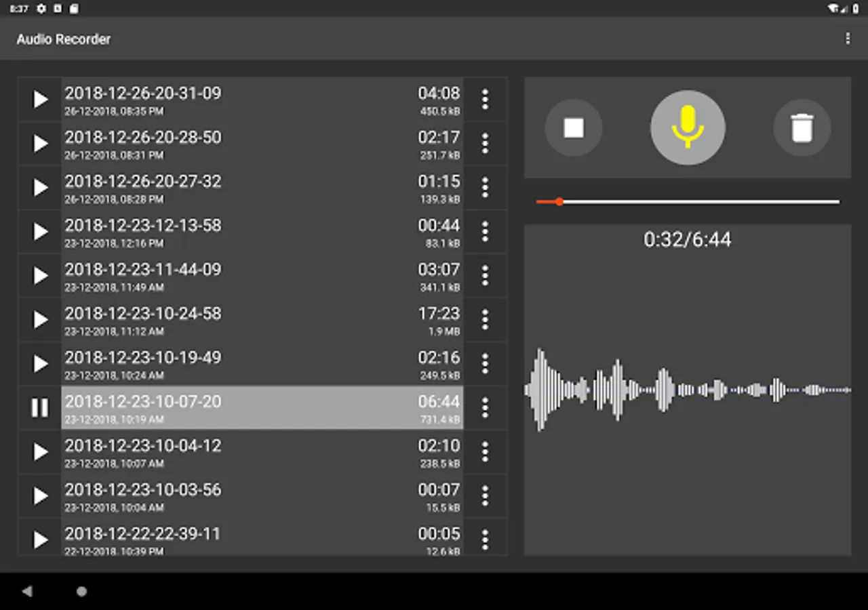Image resolution: width=868 pixels, height=610 pixels.
Task: Play the 2018-12-26-20-31-09 recording
Action: pos(40,100)
